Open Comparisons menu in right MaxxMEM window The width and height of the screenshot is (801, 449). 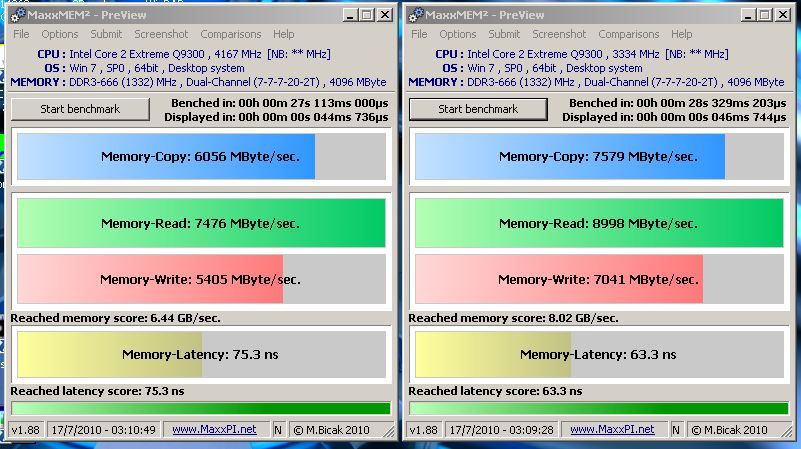tap(628, 34)
